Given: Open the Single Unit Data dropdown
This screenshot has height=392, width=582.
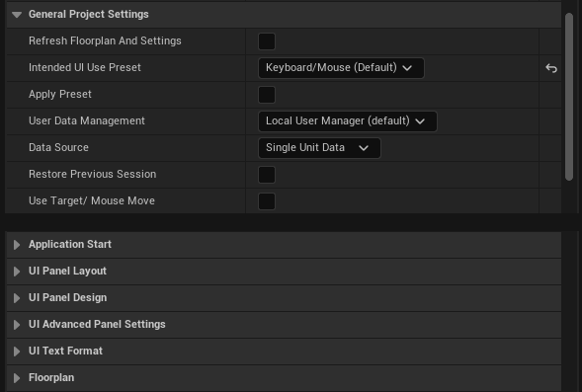Looking at the screenshot, I should pyautogui.click(x=319, y=148).
